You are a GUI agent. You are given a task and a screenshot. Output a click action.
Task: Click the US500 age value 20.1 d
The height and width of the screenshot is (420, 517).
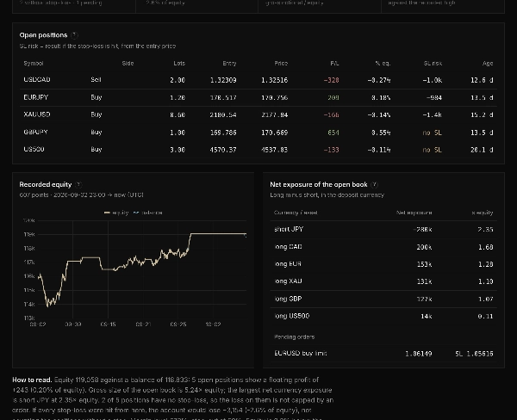click(x=482, y=150)
